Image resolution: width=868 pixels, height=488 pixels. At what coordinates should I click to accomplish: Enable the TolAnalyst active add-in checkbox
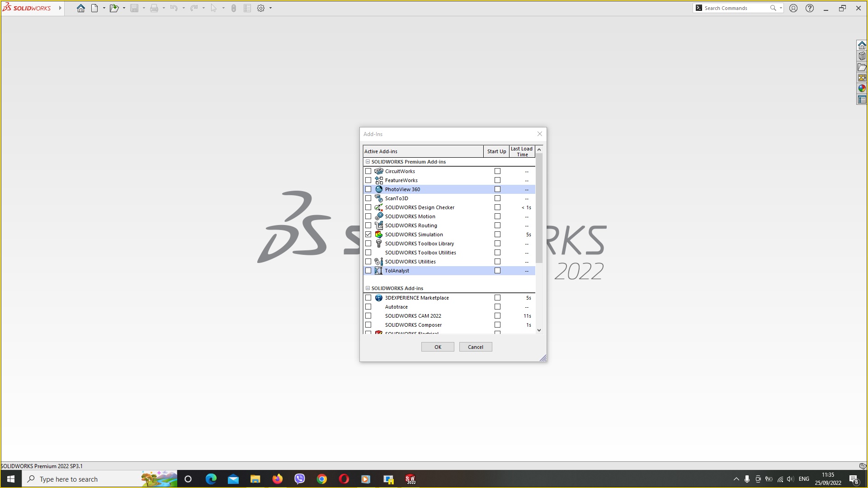[368, 271]
